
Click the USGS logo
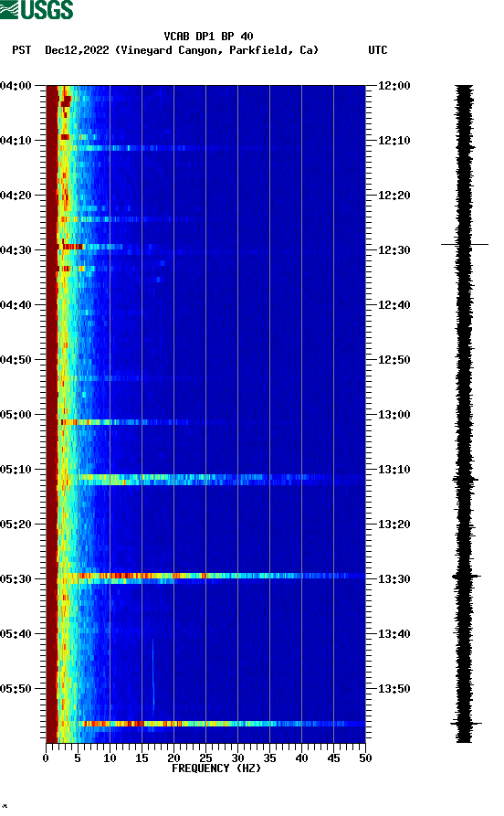tap(37, 10)
